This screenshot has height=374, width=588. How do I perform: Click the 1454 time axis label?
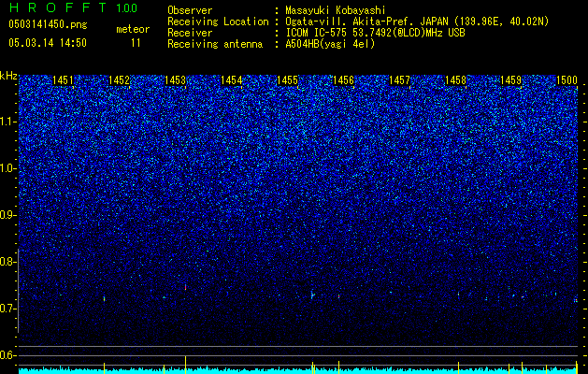(232, 79)
